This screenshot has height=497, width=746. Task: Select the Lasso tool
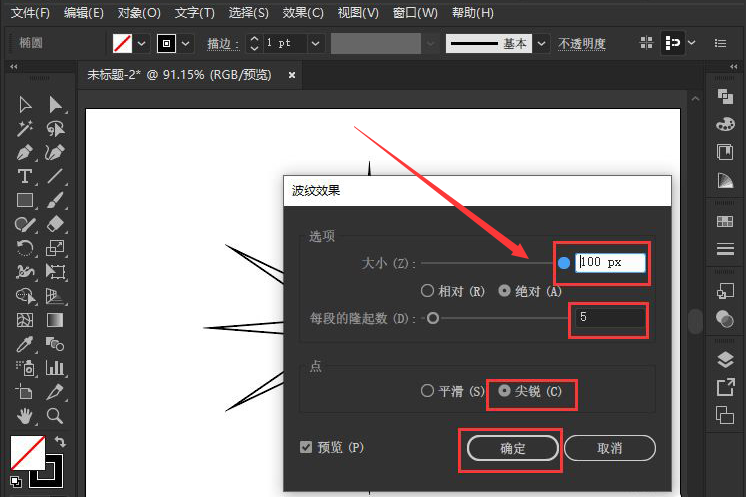[x=55, y=128]
